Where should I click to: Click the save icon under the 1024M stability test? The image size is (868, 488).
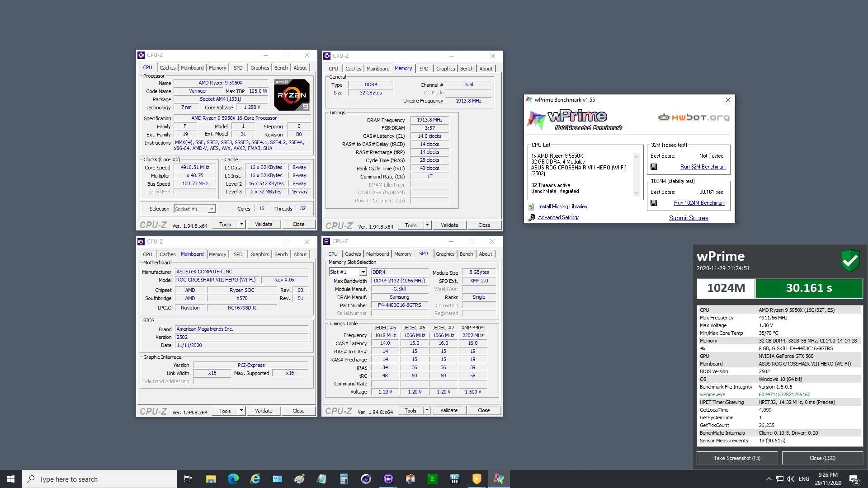tap(654, 203)
